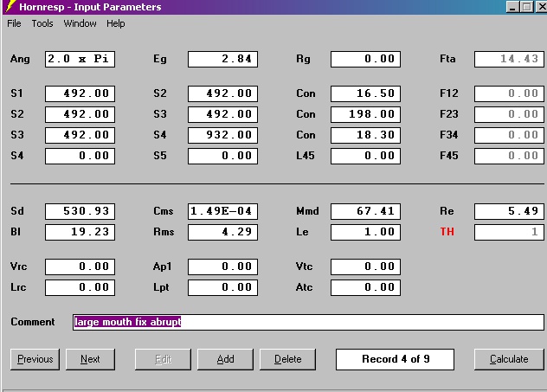Click the Add record button
Image resolution: width=547 pixels, height=392 pixels.
click(x=225, y=359)
